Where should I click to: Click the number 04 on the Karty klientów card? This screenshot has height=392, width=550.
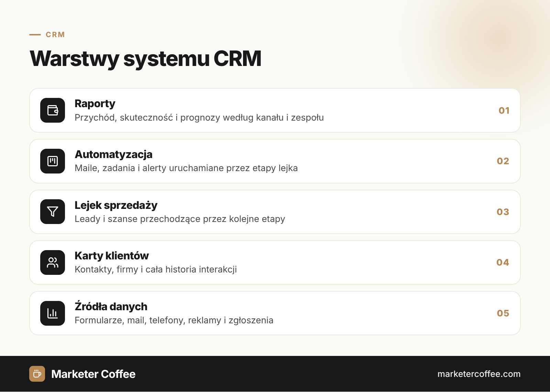click(503, 262)
